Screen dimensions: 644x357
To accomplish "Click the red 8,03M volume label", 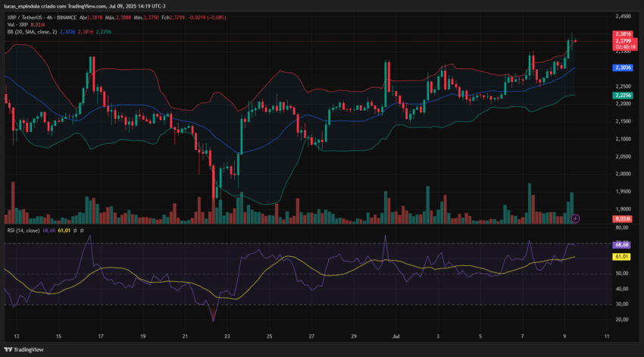I will click(x=623, y=219).
